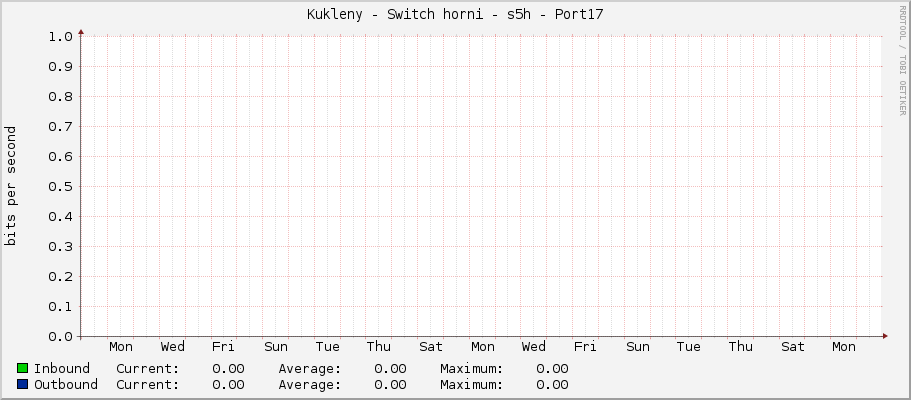Screen dimensions: 911x400
Task: Click the 0.4 y-axis value
Action: pyautogui.click(x=58, y=217)
